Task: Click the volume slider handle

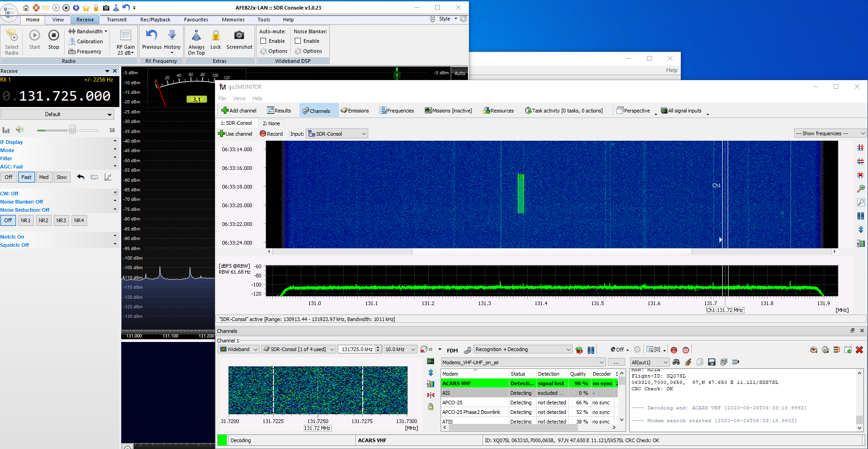Action: 72,130
